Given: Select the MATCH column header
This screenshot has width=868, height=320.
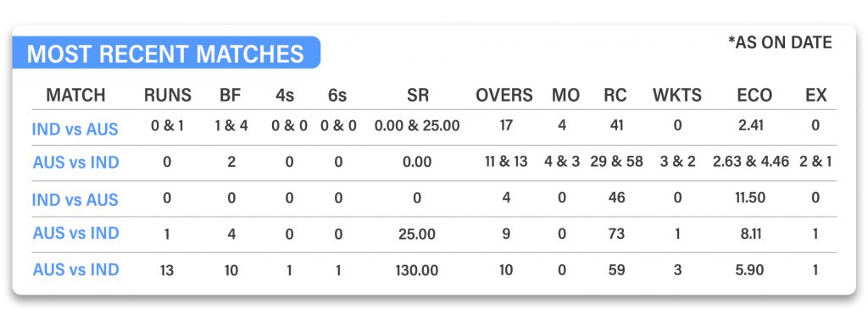Looking at the screenshot, I should click(x=75, y=95).
